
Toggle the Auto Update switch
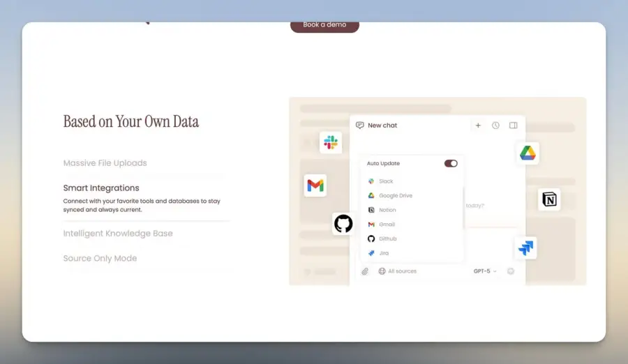point(451,163)
